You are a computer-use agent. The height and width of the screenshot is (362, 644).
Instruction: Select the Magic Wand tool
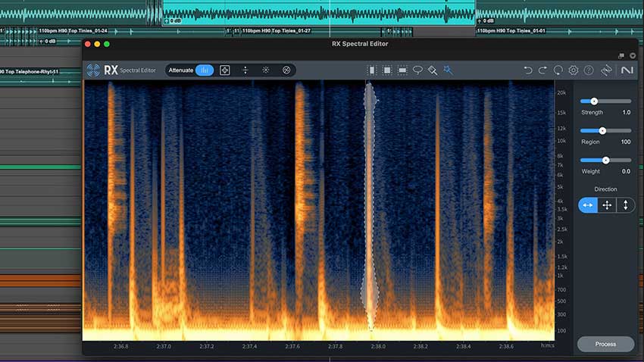(448, 70)
